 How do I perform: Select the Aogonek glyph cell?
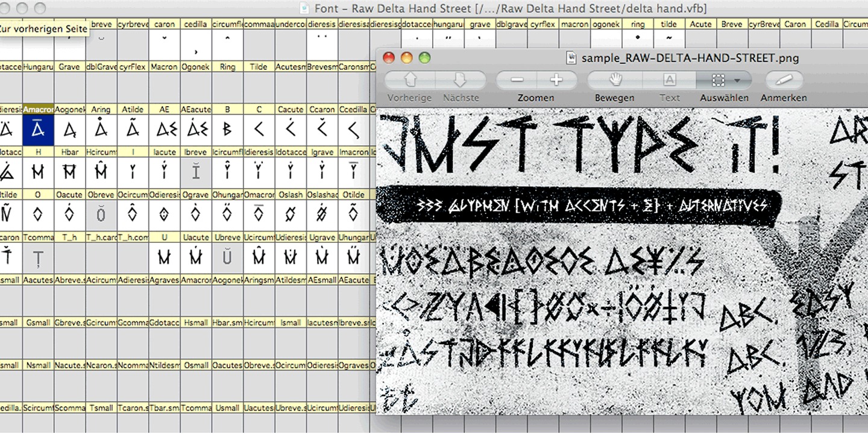(x=70, y=130)
